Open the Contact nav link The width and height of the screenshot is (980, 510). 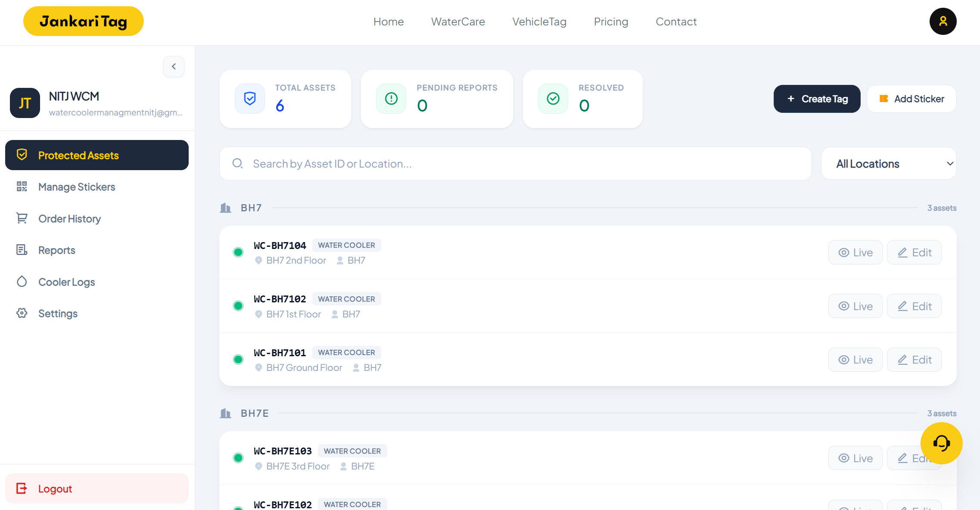(x=676, y=22)
